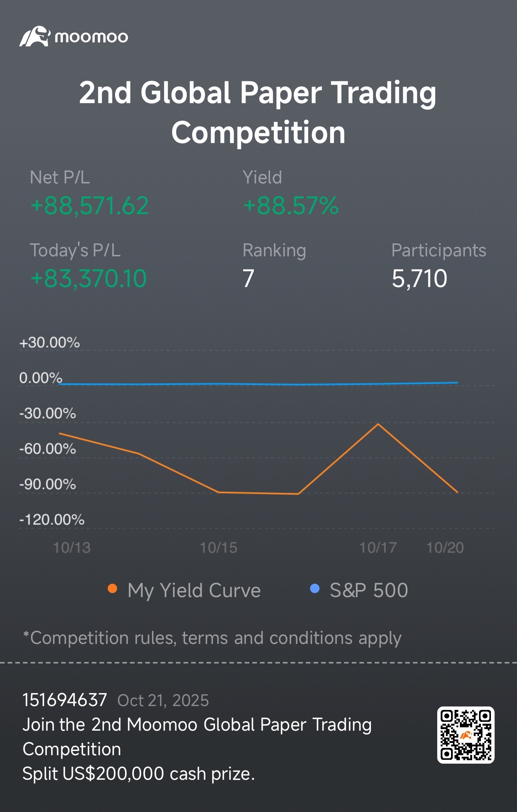Select the S&P 500 legend label
Viewport: 517px width, 812px height.
tap(369, 590)
